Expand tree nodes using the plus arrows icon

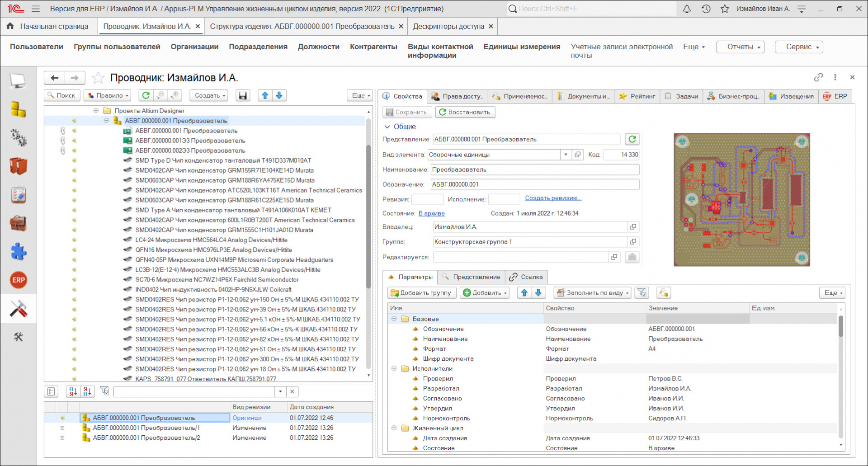(x=175, y=95)
